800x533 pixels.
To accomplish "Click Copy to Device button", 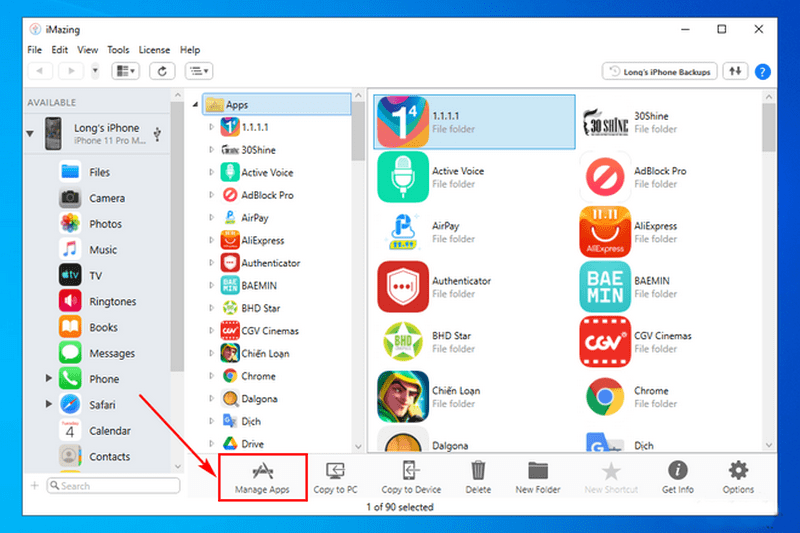I will pyautogui.click(x=411, y=478).
